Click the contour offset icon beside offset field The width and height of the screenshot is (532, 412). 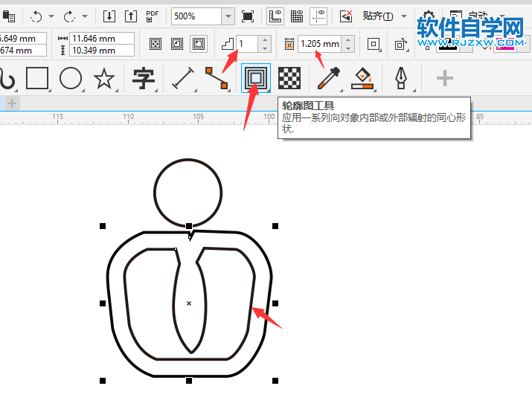click(x=289, y=44)
